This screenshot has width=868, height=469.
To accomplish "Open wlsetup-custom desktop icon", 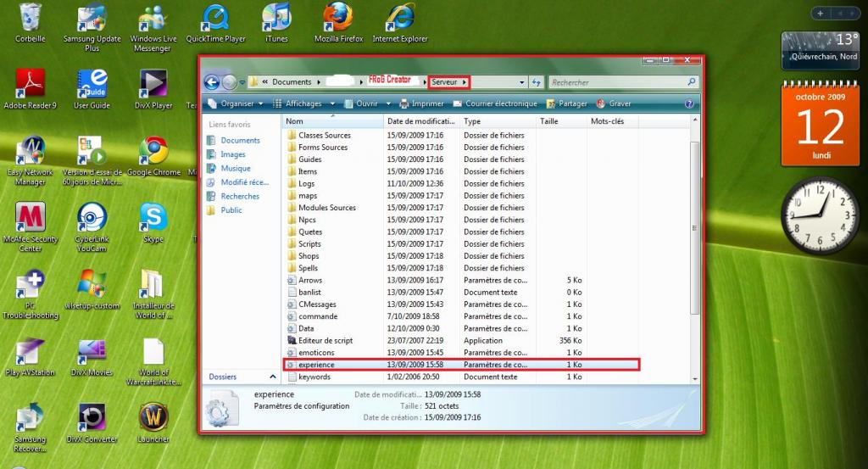I will [x=92, y=289].
